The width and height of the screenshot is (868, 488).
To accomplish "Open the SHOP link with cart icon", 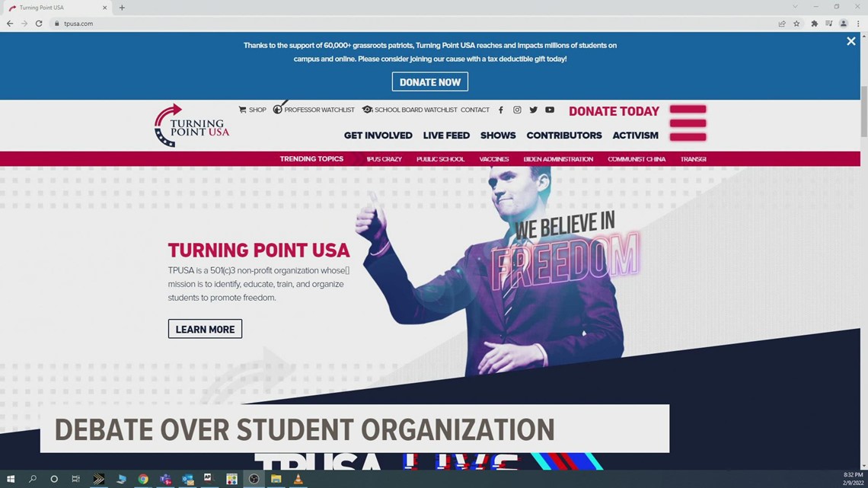I will coord(253,110).
